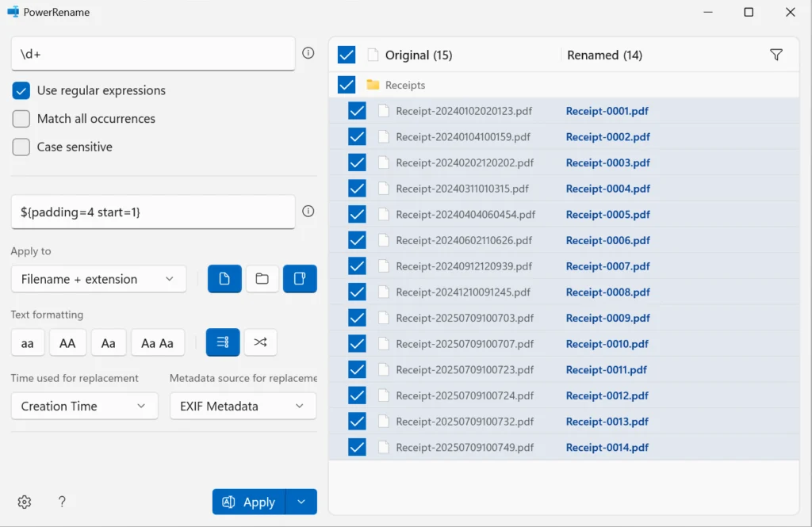This screenshot has width=812, height=527.
Task: Open the filter icon in list header
Action: [776, 55]
